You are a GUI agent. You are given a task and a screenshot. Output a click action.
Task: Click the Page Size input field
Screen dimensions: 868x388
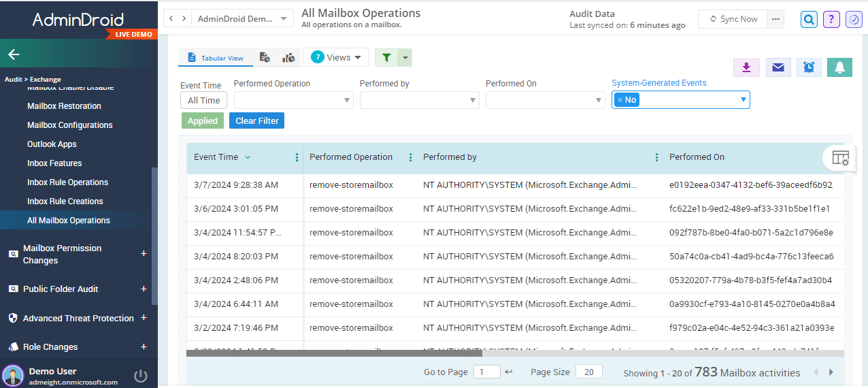(x=589, y=372)
